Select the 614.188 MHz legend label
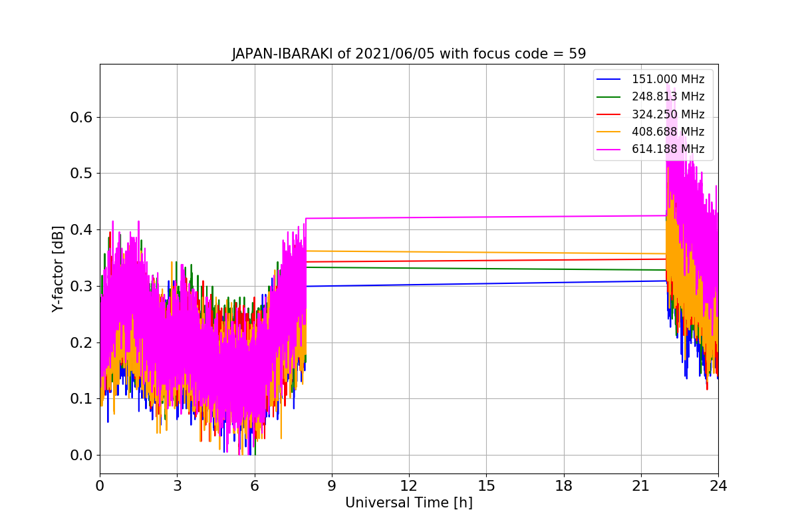The image size is (798, 532). tap(668, 149)
